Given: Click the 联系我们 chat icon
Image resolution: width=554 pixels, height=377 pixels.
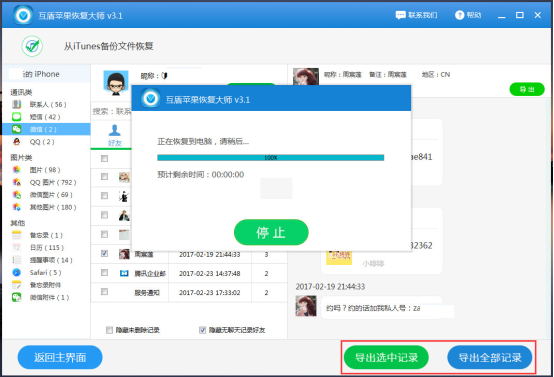Looking at the screenshot, I should click(x=400, y=15).
